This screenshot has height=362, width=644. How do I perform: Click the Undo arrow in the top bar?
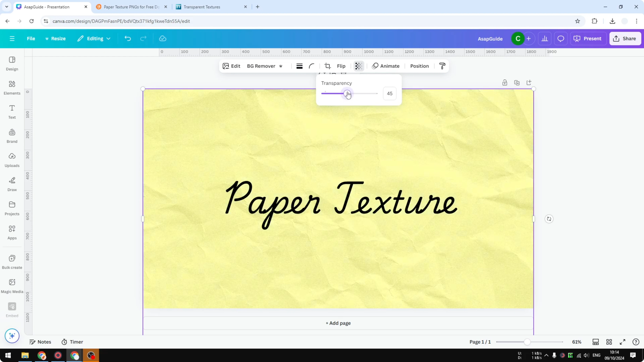tap(128, 38)
